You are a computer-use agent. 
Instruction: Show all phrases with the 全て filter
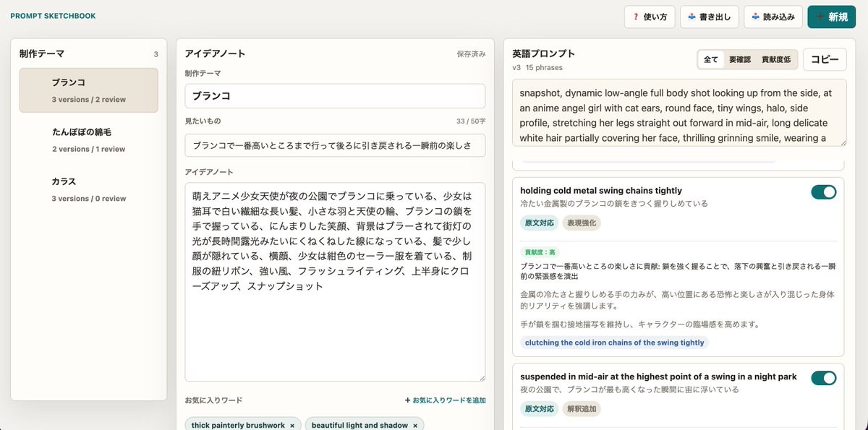click(711, 59)
